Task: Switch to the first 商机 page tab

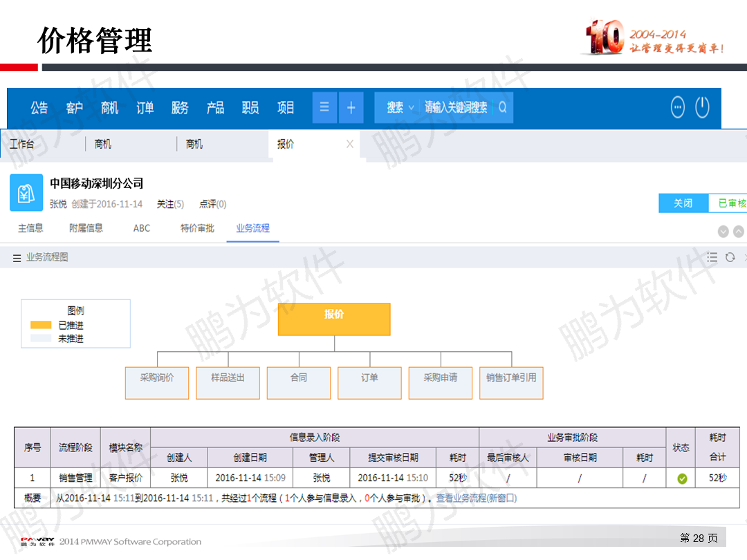Action: [103, 144]
